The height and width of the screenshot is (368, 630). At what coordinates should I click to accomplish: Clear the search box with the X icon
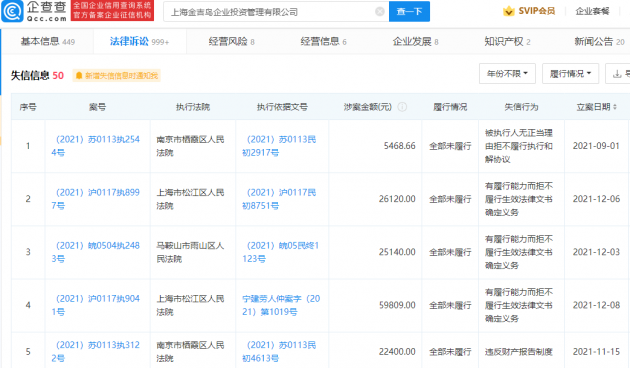380,12
